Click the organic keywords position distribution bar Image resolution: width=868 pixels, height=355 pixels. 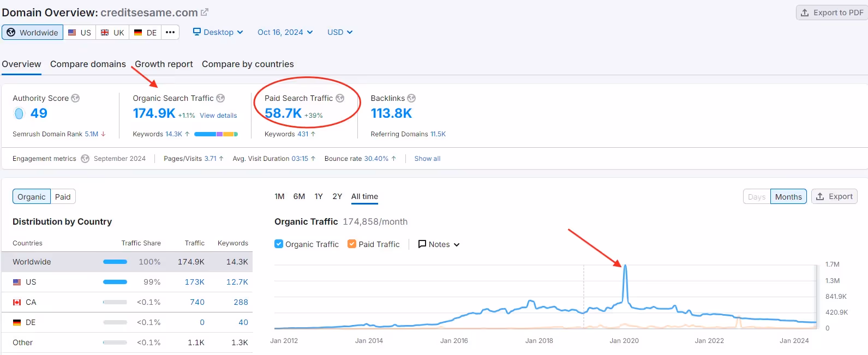click(216, 134)
